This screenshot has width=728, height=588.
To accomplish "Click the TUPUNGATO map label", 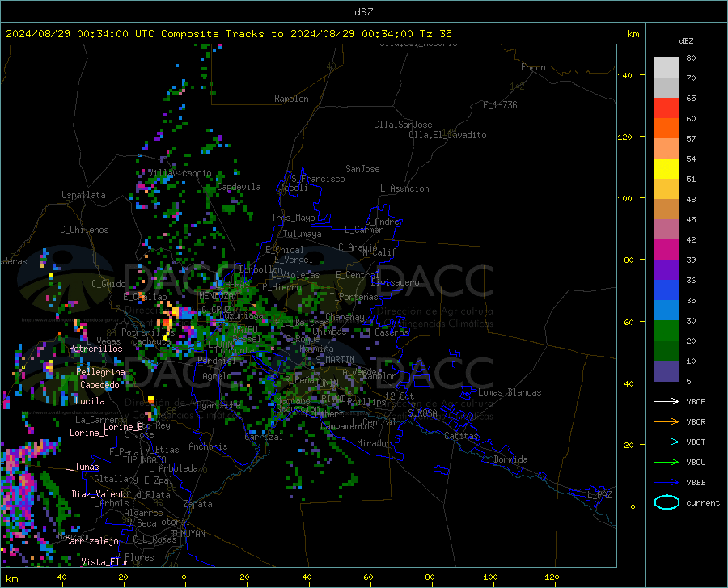I will tap(145, 460).
